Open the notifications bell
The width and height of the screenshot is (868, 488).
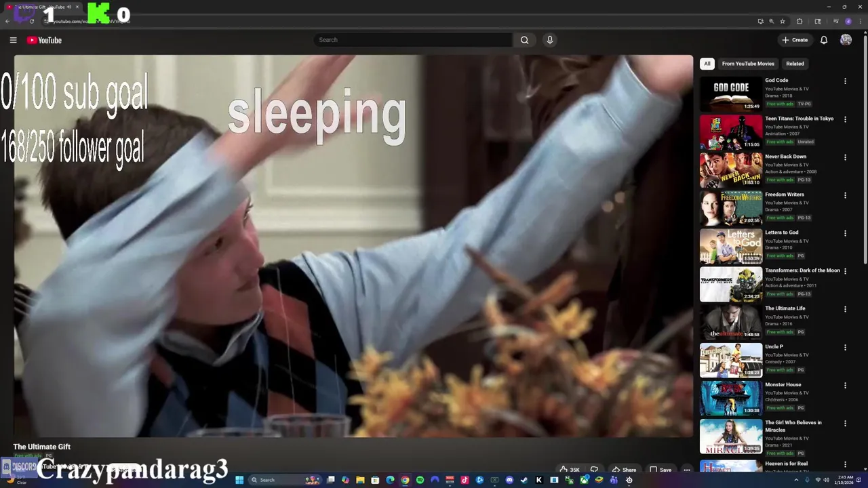tap(824, 40)
